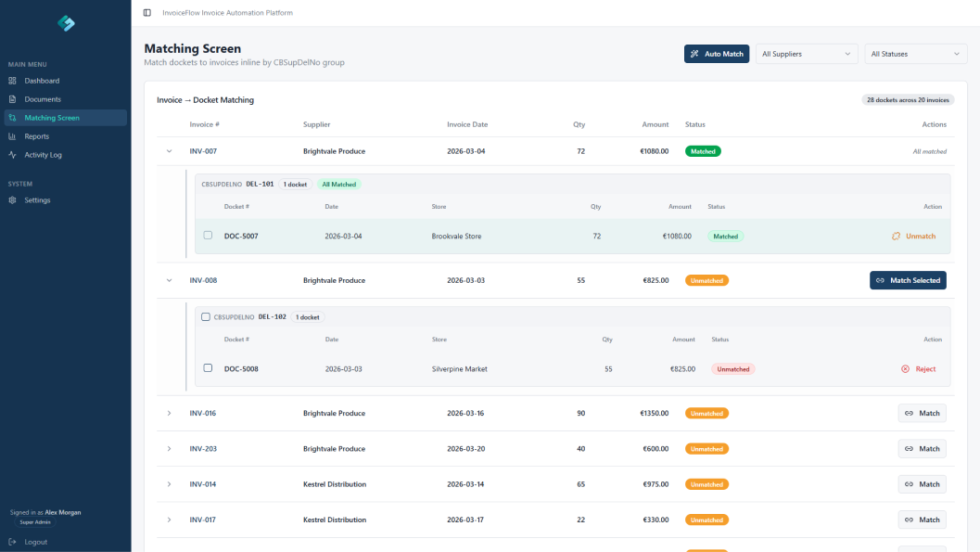Open the All Statuses dropdown

coord(916,54)
